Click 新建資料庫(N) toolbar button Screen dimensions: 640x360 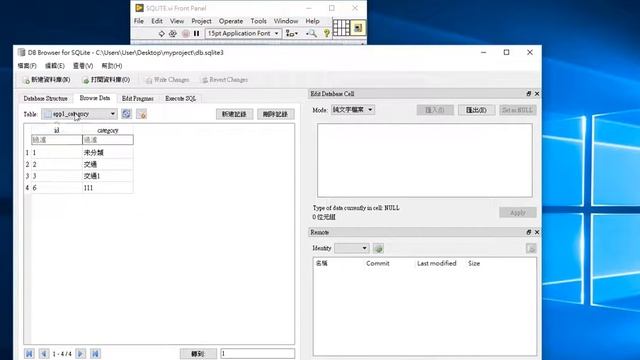click(47, 80)
